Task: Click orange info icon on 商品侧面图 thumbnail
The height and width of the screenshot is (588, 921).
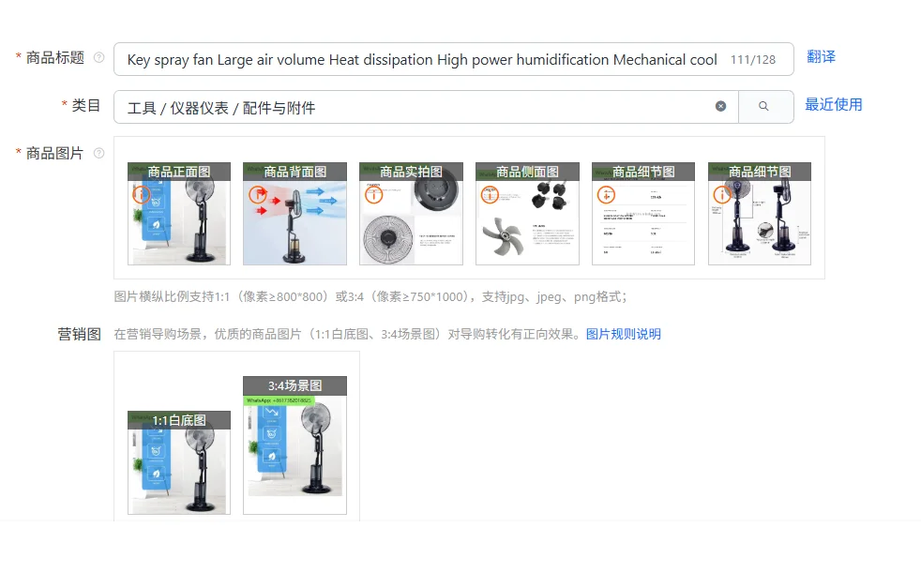Action: pos(491,194)
